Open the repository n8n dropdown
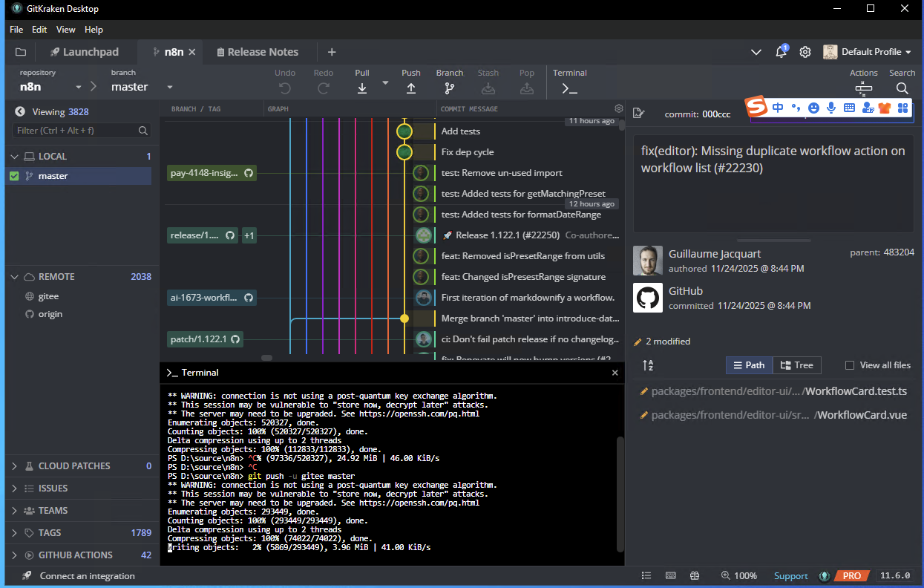 pos(79,88)
